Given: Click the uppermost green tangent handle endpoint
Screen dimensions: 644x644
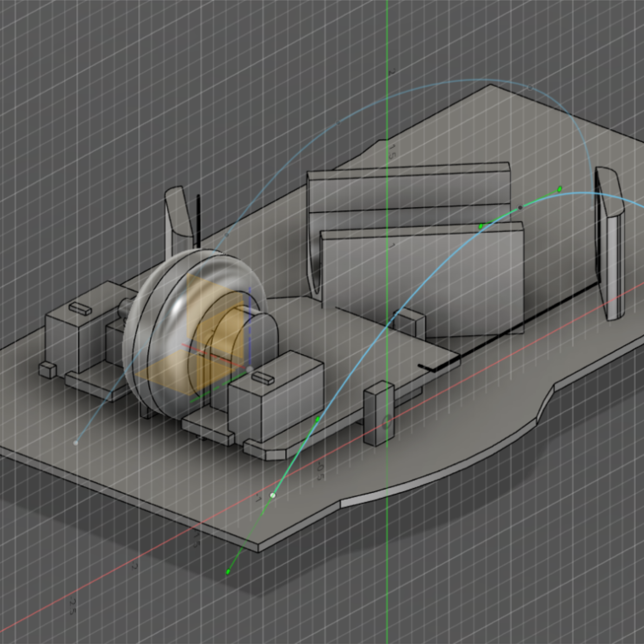Looking at the screenshot, I should 560,189.
